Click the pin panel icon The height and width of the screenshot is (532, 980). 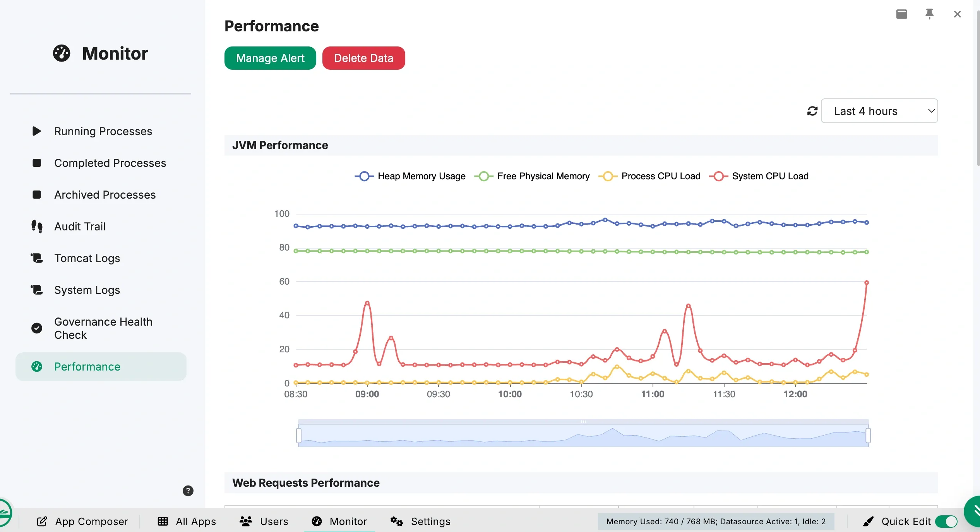(x=929, y=14)
